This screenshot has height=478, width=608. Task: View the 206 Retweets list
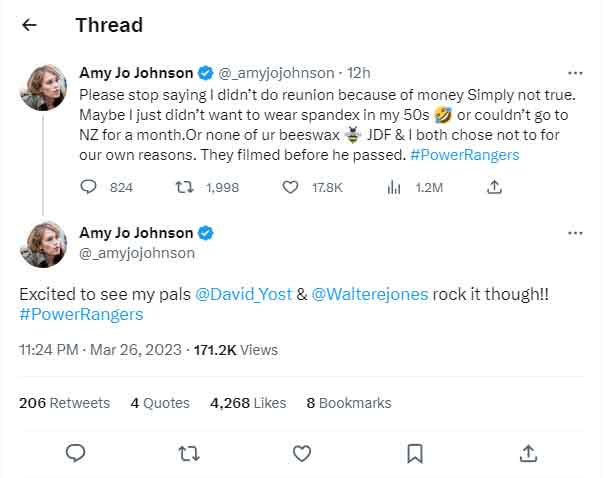64,403
